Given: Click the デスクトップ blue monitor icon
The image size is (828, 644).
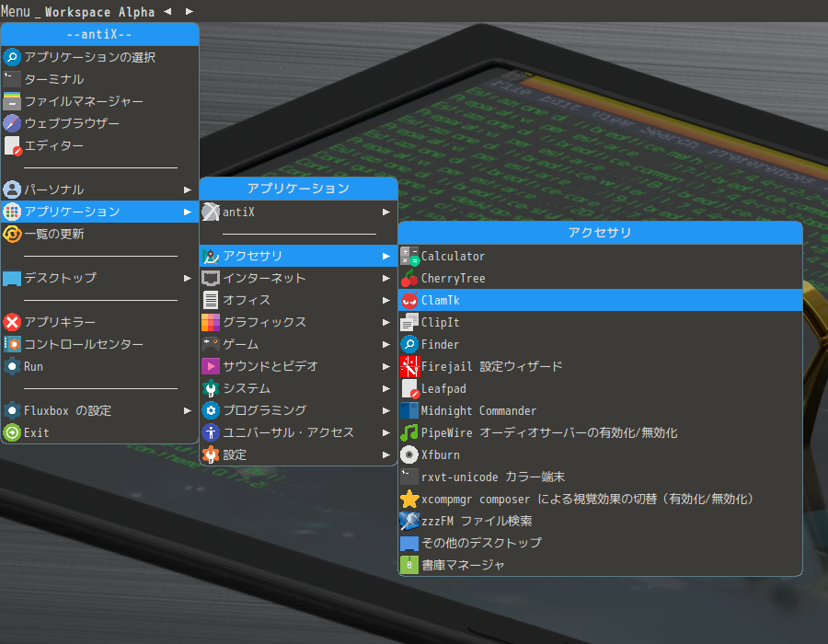Looking at the screenshot, I should coord(12,278).
